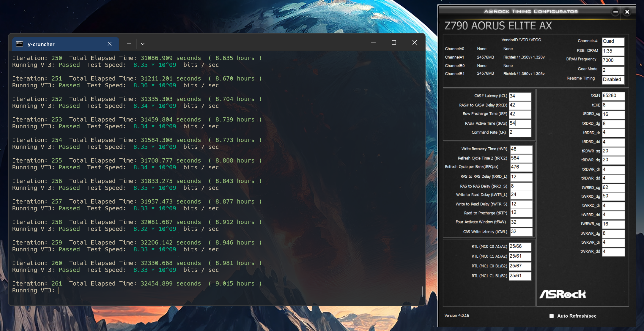Close the terminal window

point(415,42)
